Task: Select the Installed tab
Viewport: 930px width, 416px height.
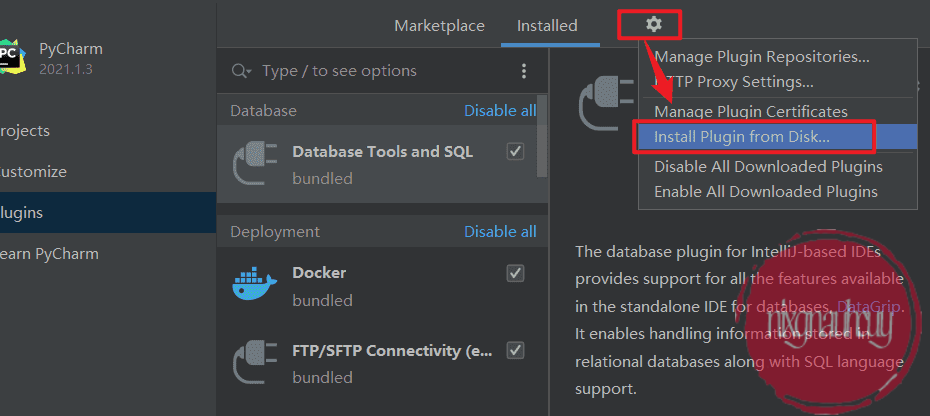Action: [547, 26]
